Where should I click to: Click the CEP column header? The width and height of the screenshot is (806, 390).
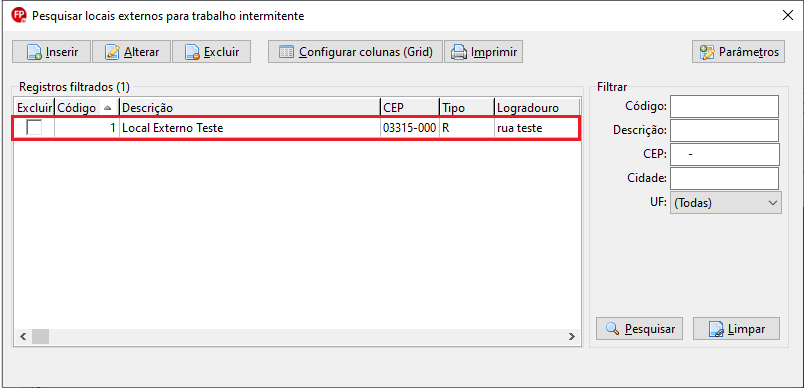(x=410, y=108)
